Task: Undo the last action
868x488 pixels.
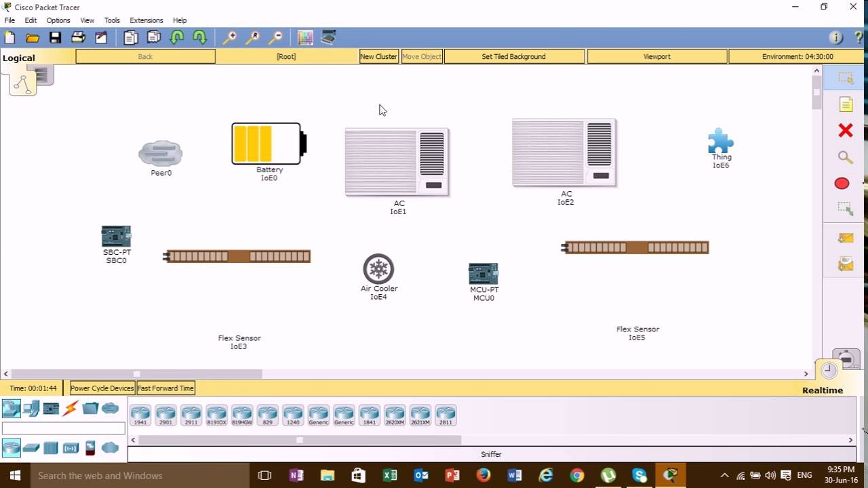Action: (x=177, y=38)
